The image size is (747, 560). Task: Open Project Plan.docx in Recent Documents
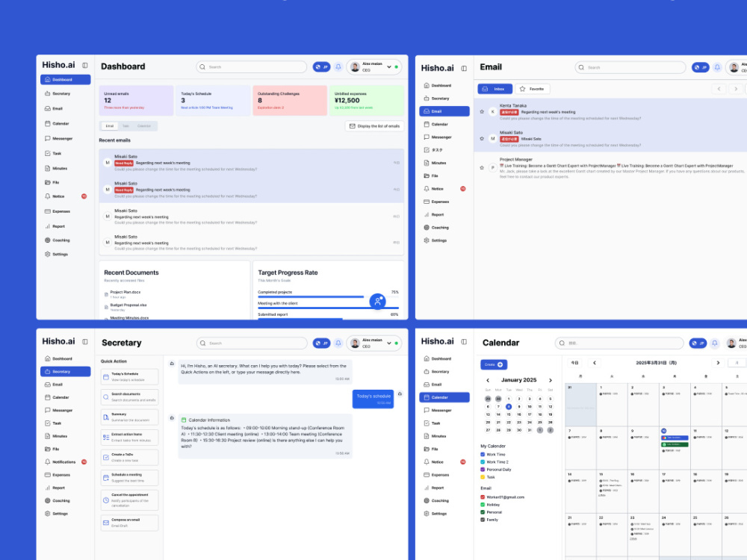point(122,294)
